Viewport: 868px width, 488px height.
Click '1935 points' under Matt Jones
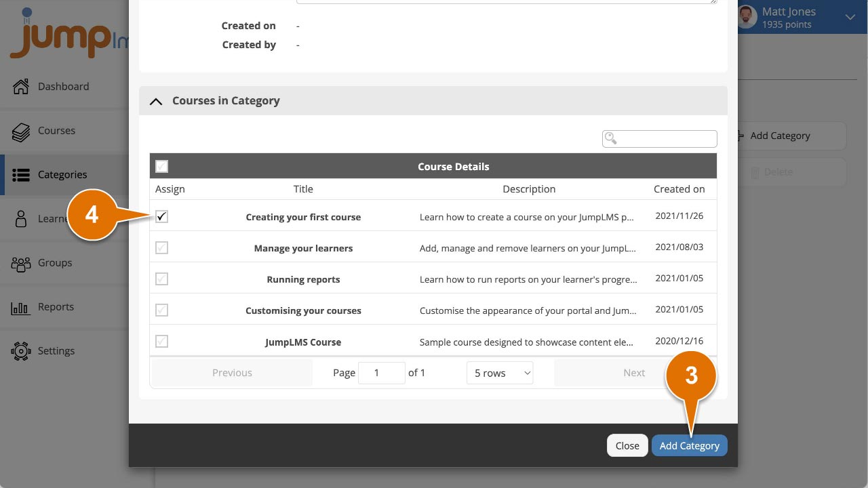click(786, 24)
